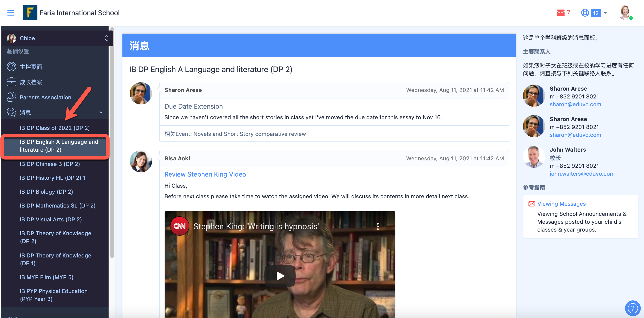Viewport: 644px width, 318px height.
Task: Click the help lifebuoy icon
Action: click(585, 13)
